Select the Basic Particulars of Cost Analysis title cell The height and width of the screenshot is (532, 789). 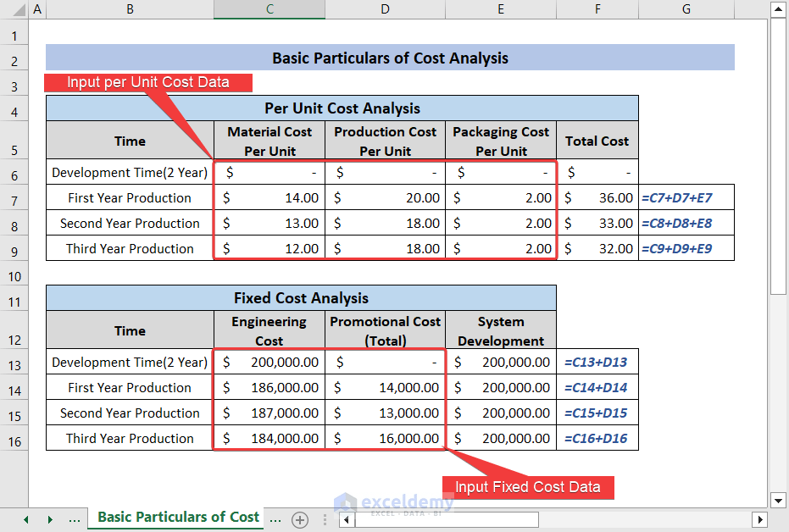[x=389, y=57]
